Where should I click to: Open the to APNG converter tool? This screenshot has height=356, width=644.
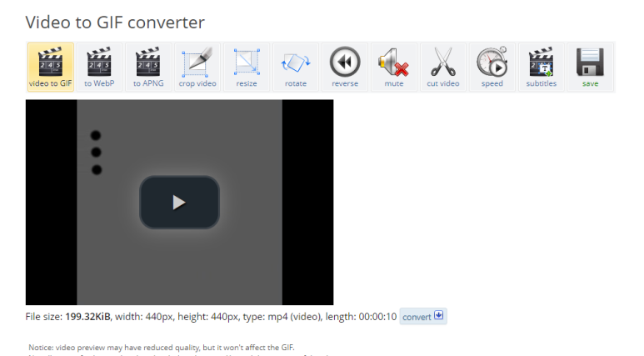148,67
